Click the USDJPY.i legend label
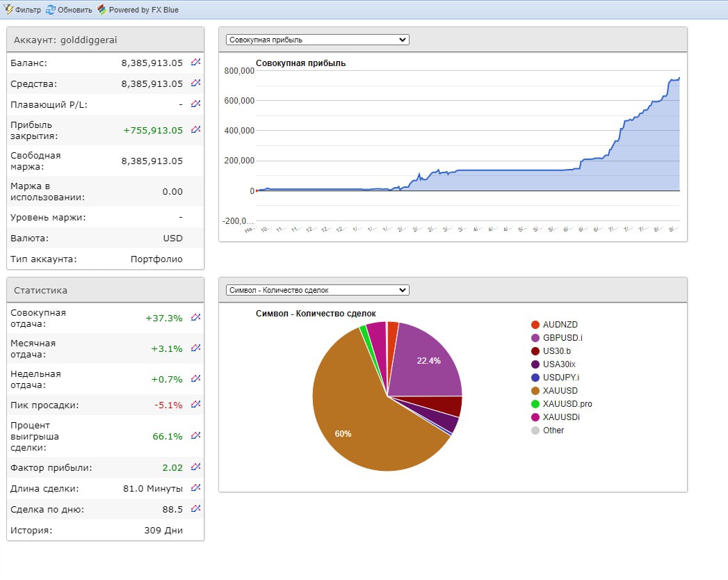Screen dimensions: 728x580 561,378
